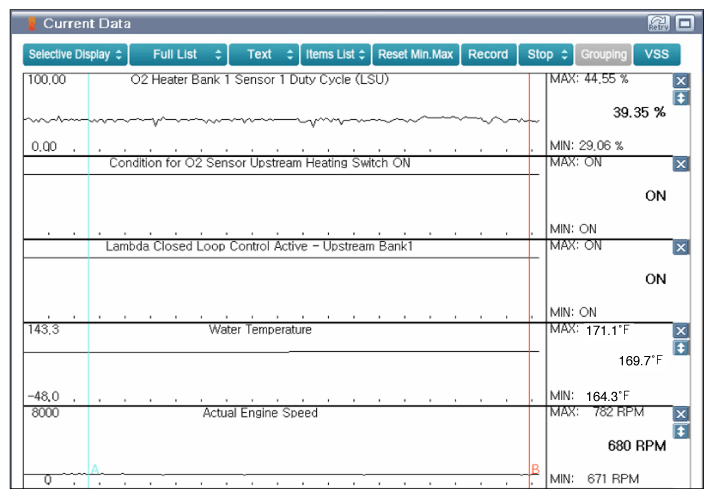Click Reset Min.Max button

coord(415,54)
